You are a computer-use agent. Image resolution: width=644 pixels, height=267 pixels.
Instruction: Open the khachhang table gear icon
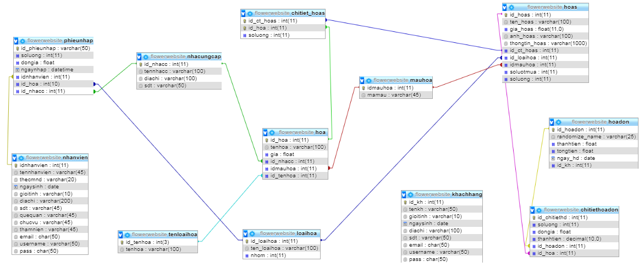point(411,194)
